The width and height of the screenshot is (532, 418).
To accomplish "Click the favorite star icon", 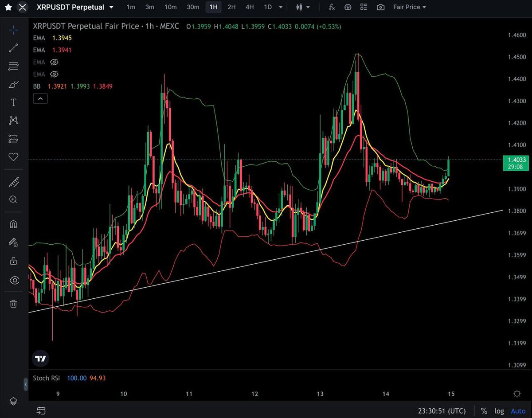I will [8, 7].
